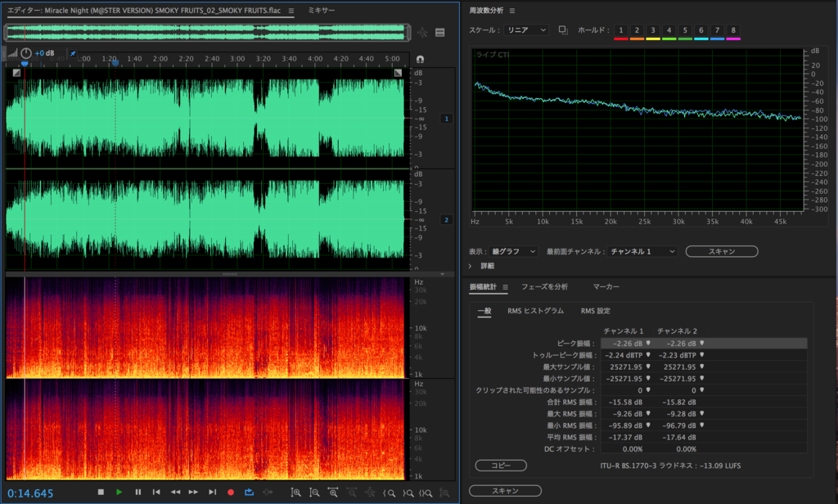The image size is (838, 504).
Task: Zoom out amplitude with the vertical magnifier
Action: pos(314,493)
